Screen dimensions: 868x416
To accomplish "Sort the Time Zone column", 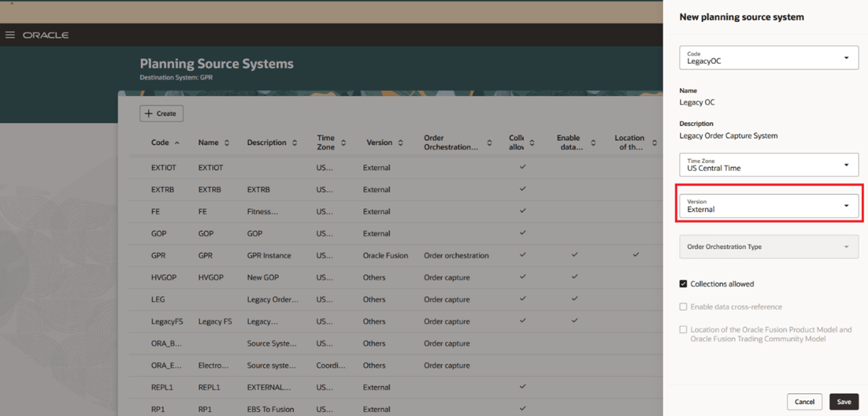I will pos(342,142).
